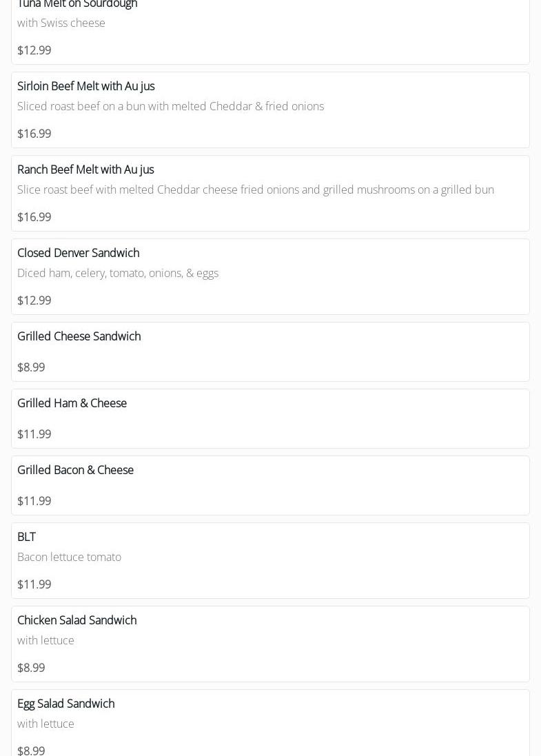This screenshot has height=756, width=541.
Task: Select Ranch Beef Melt with Au jus title
Action: point(85,170)
